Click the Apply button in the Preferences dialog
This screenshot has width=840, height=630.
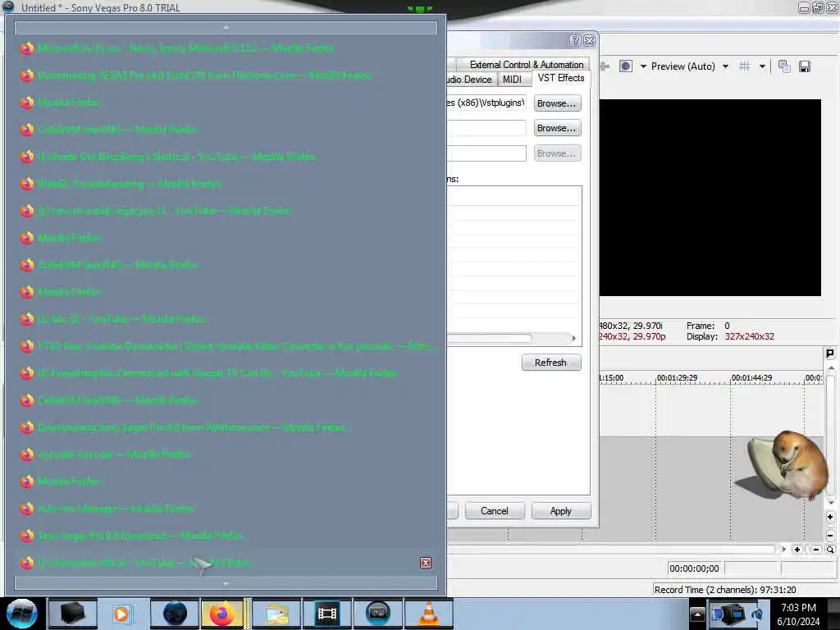coord(561,511)
